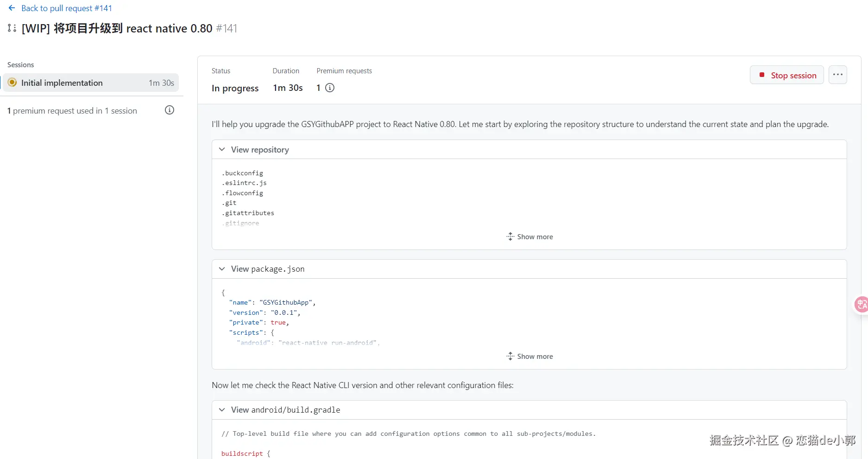
Task: Collapse the View package.json section
Action: [x=222, y=269]
